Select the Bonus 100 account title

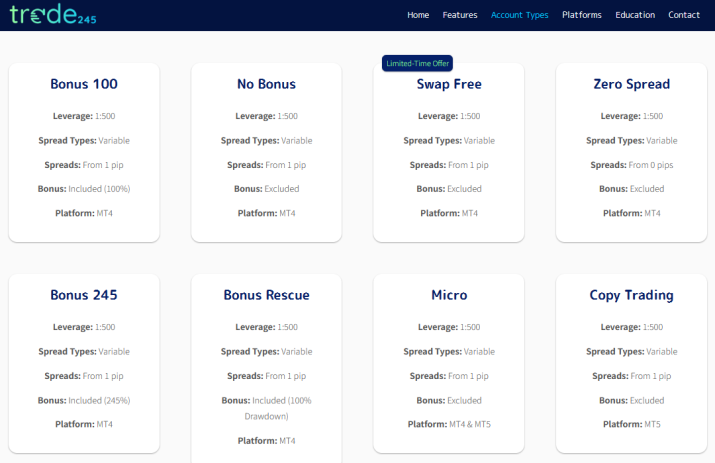pyautogui.click(x=84, y=84)
